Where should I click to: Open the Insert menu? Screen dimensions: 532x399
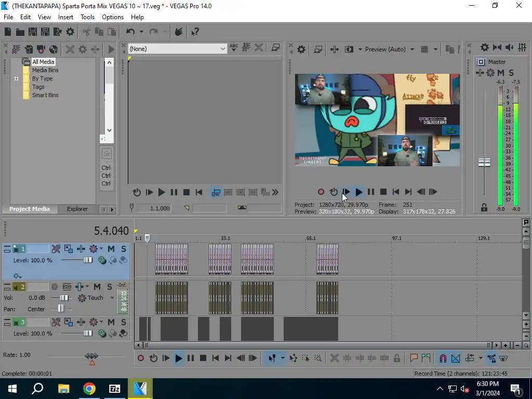point(65,17)
